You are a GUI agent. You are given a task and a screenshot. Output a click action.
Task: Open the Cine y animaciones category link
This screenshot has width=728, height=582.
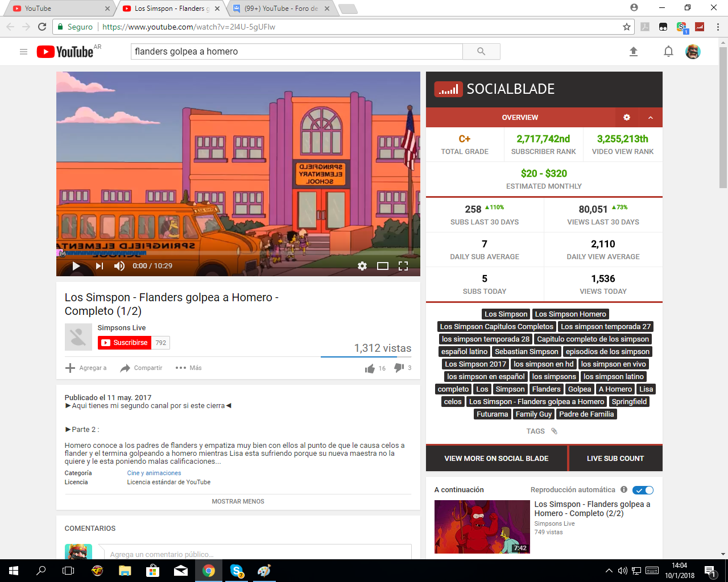pyautogui.click(x=154, y=473)
